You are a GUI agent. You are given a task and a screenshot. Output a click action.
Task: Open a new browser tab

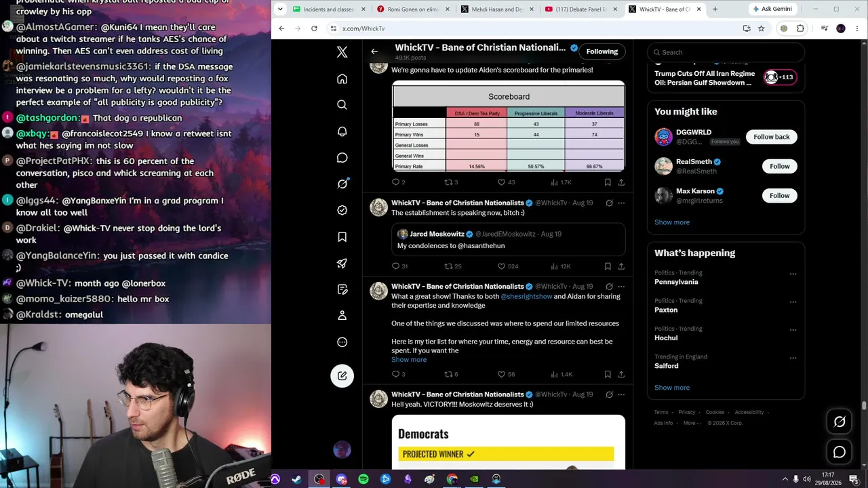[715, 9]
